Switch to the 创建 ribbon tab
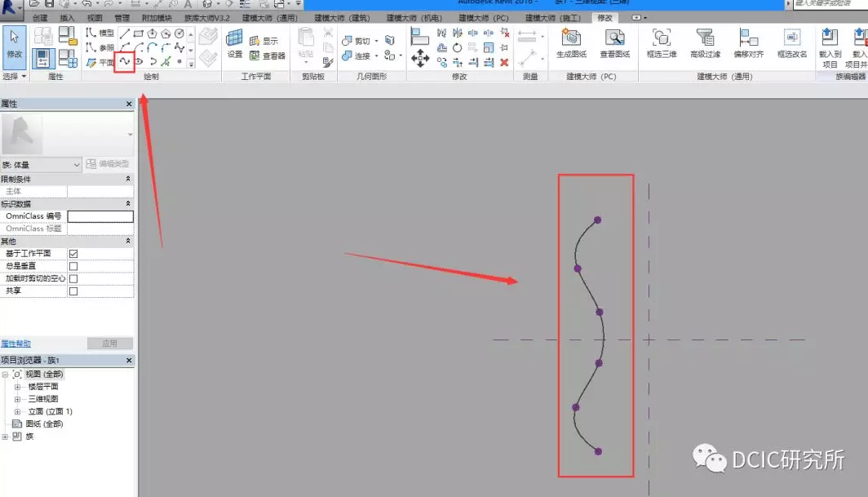 tap(40, 18)
